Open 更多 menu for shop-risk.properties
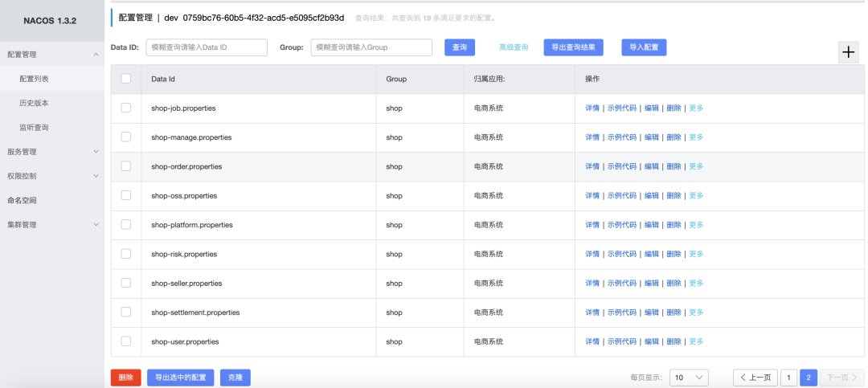The width and height of the screenshot is (868, 388). click(x=696, y=254)
